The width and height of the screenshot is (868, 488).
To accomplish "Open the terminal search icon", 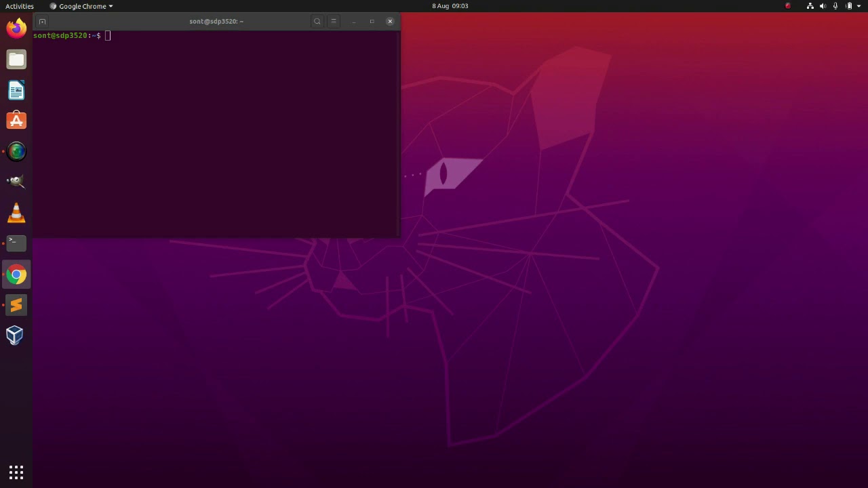I will [x=317, y=21].
